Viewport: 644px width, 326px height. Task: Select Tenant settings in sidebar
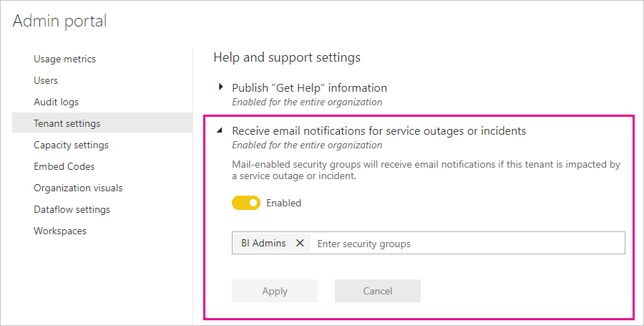[x=67, y=123]
